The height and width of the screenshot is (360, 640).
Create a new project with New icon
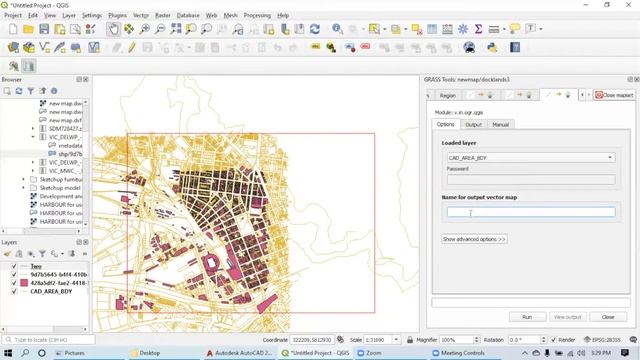(13, 29)
